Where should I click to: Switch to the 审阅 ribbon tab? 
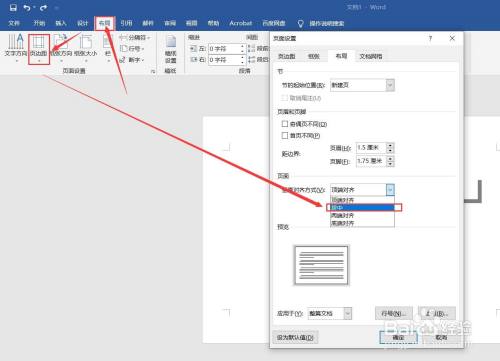point(170,23)
